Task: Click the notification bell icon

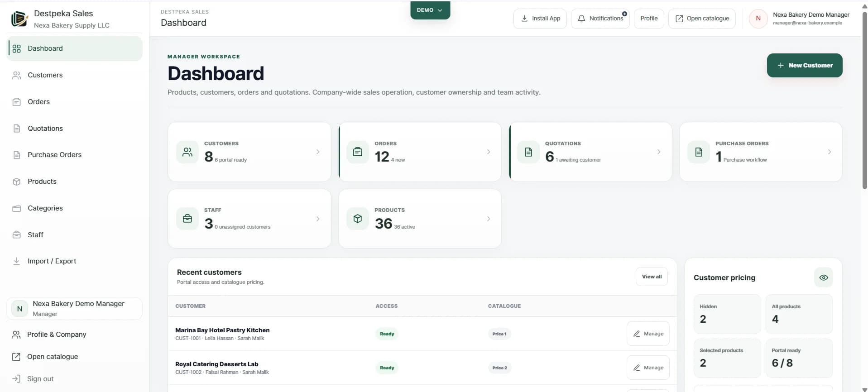Action: (581, 19)
